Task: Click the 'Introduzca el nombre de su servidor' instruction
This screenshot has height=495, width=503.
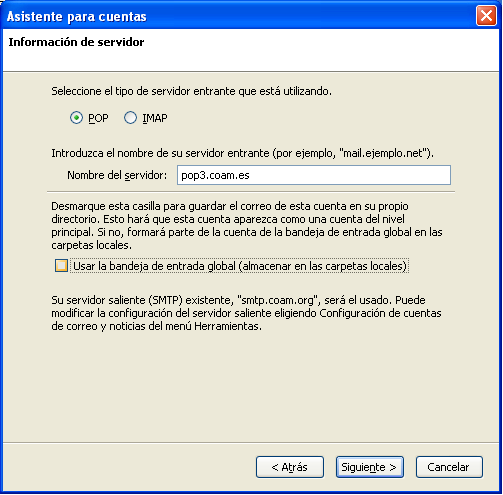Action: click(242, 153)
